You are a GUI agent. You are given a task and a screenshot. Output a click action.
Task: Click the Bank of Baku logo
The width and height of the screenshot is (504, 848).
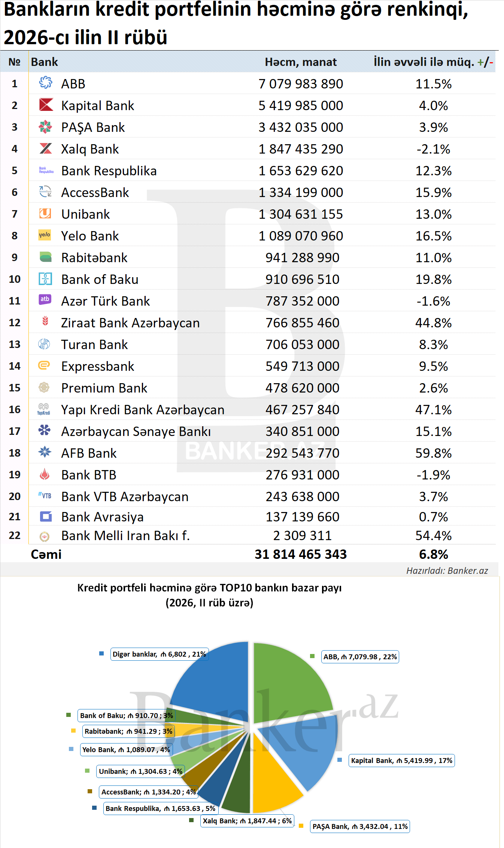coord(45,279)
